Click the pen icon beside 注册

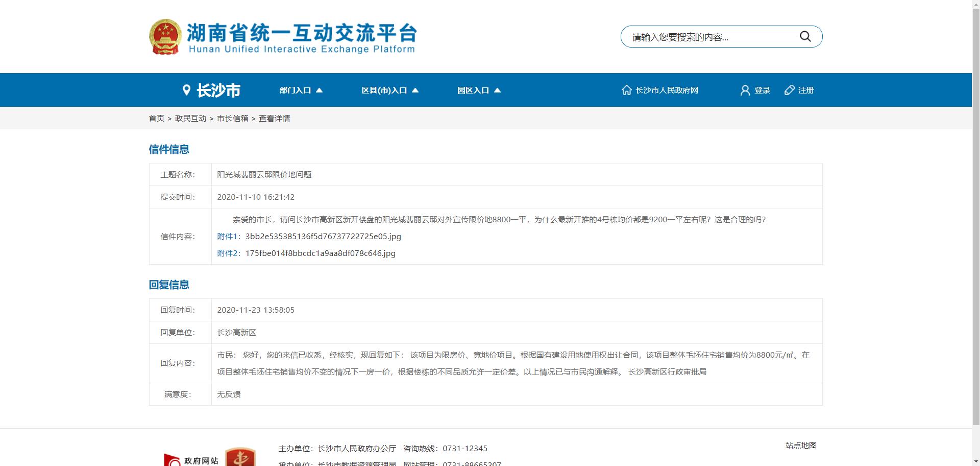(x=788, y=90)
